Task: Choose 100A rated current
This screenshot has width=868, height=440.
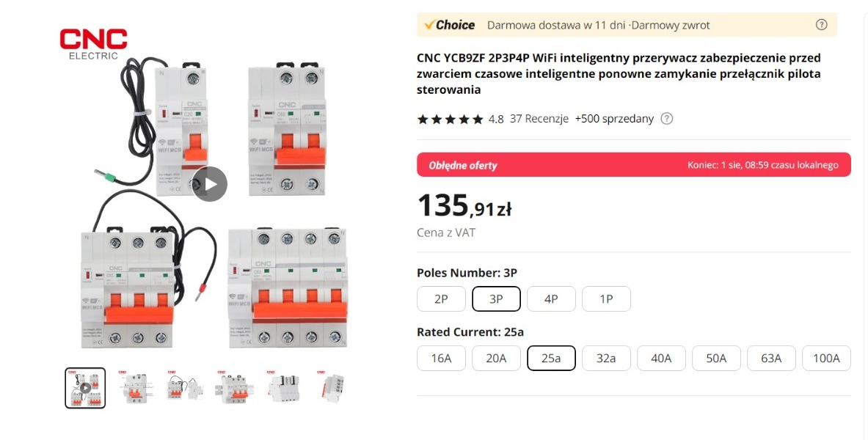Action: (826, 358)
